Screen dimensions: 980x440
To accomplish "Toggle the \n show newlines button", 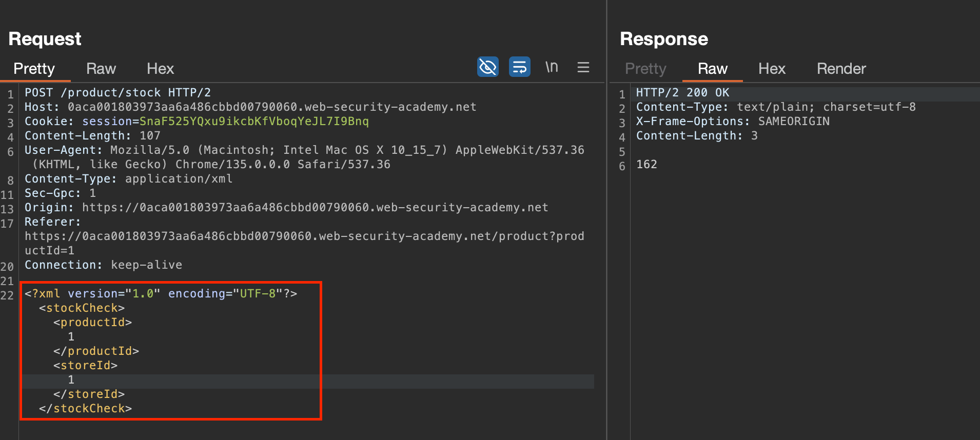I will (552, 67).
